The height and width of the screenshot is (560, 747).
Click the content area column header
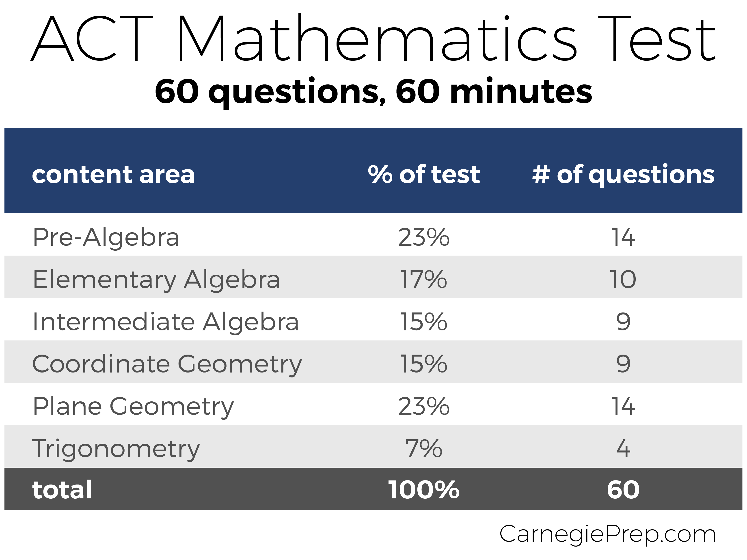tap(113, 174)
